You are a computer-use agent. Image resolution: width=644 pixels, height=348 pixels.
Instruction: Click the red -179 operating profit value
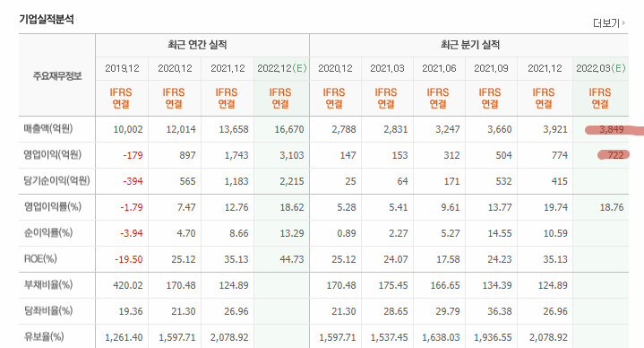pos(133,155)
